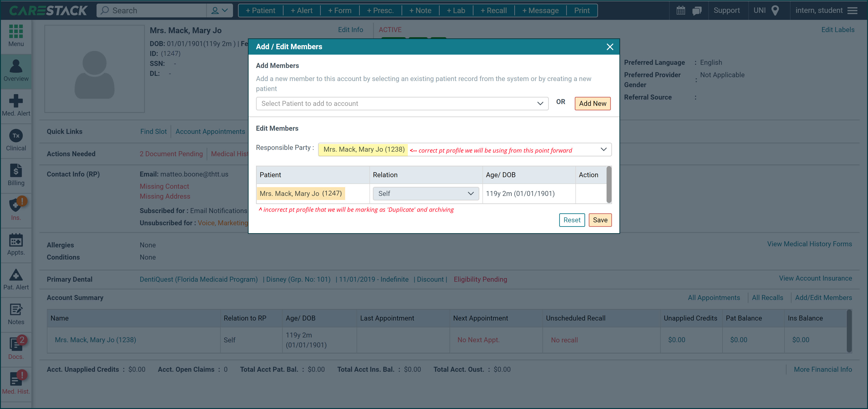Click the Reset button in dialog
The image size is (868, 409).
(572, 220)
